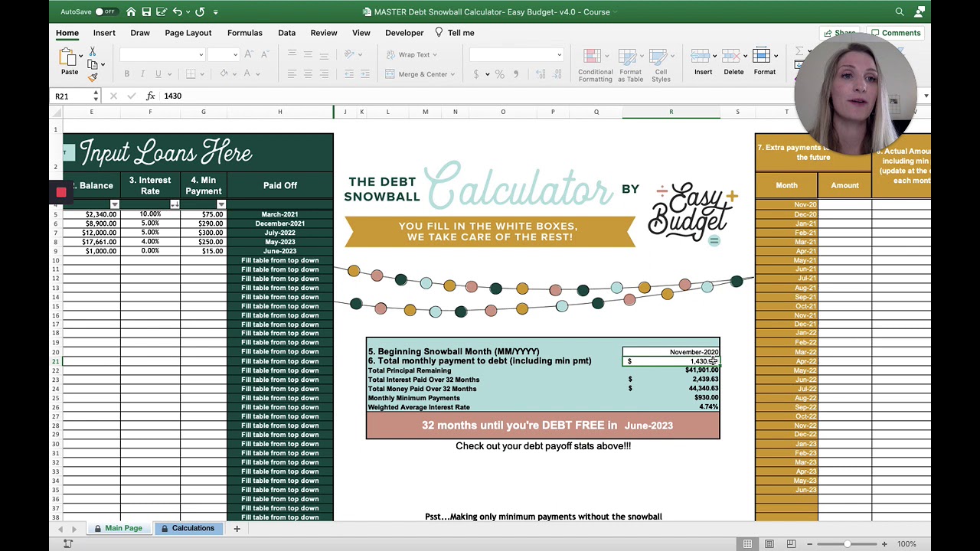Align text to the middle vertically

click(x=308, y=54)
